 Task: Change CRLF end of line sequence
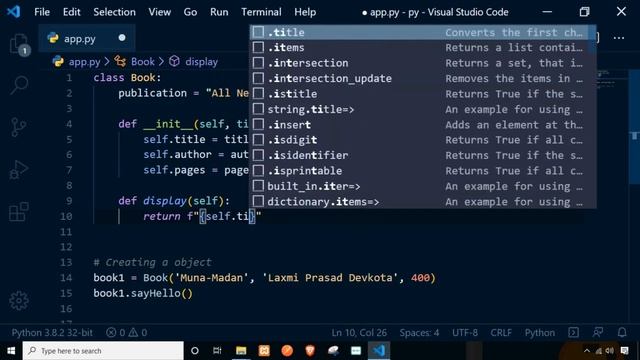tap(501, 333)
